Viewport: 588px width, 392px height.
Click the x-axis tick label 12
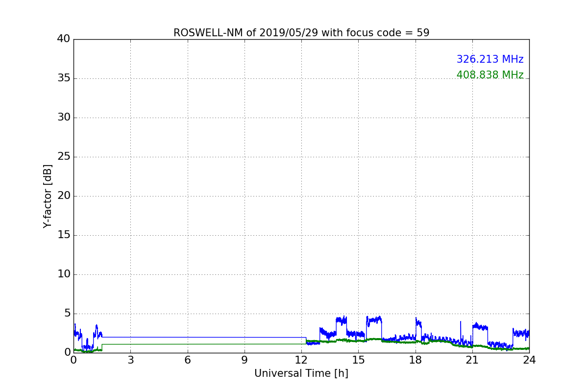[x=301, y=360]
